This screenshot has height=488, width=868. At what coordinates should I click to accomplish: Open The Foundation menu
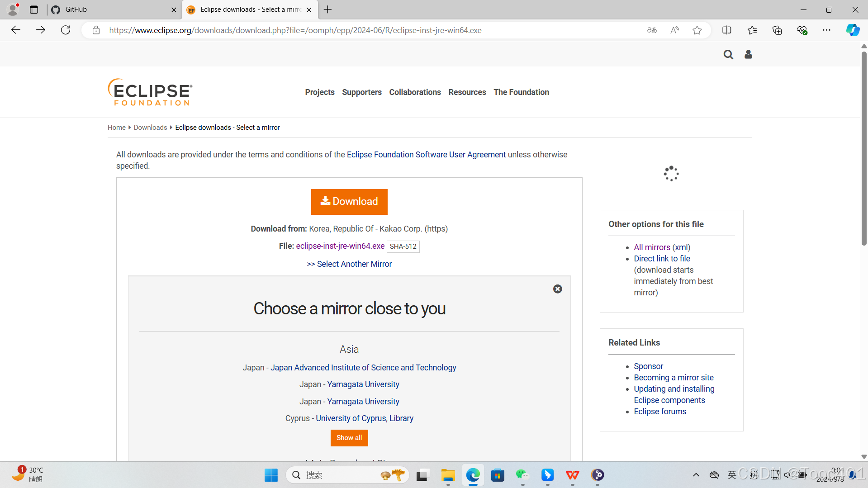point(521,92)
